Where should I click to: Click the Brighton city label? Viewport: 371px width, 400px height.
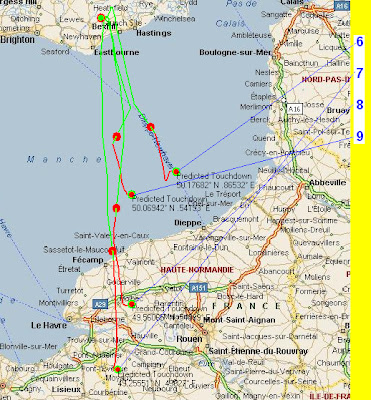[x=17, y=40]
